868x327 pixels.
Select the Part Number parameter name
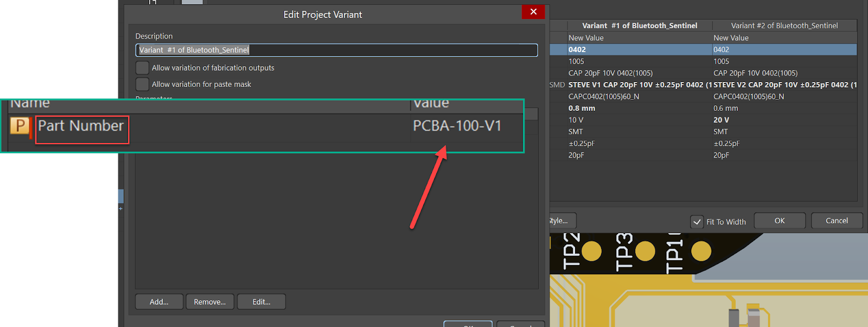click(81, 126)
